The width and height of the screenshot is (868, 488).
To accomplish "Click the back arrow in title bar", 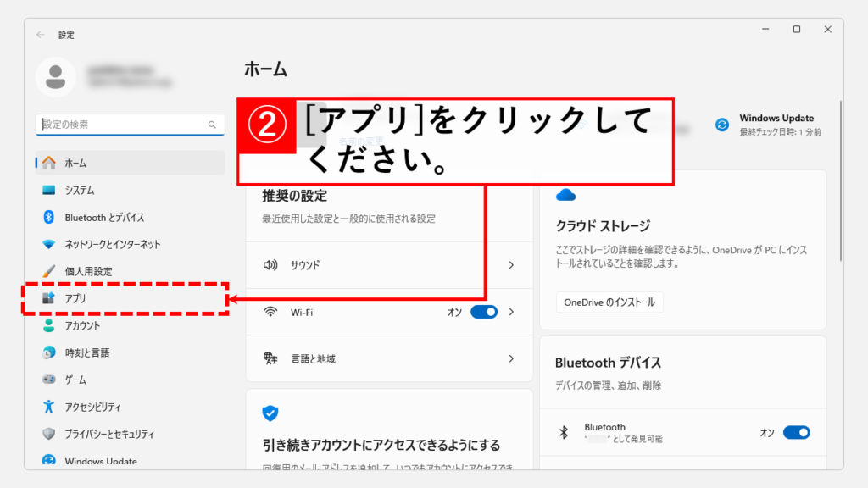I will [41, 35].
